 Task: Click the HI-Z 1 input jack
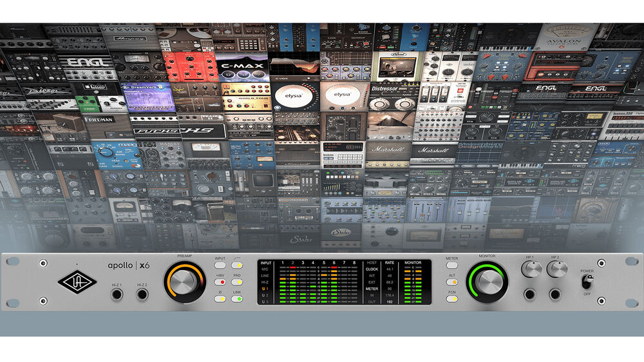tap(117, 294)
